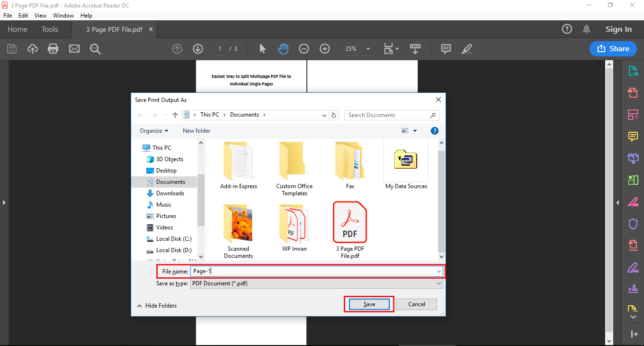
Task: Select the WP Imran folder
Action: pyautogui.click(x=295, y=228)
